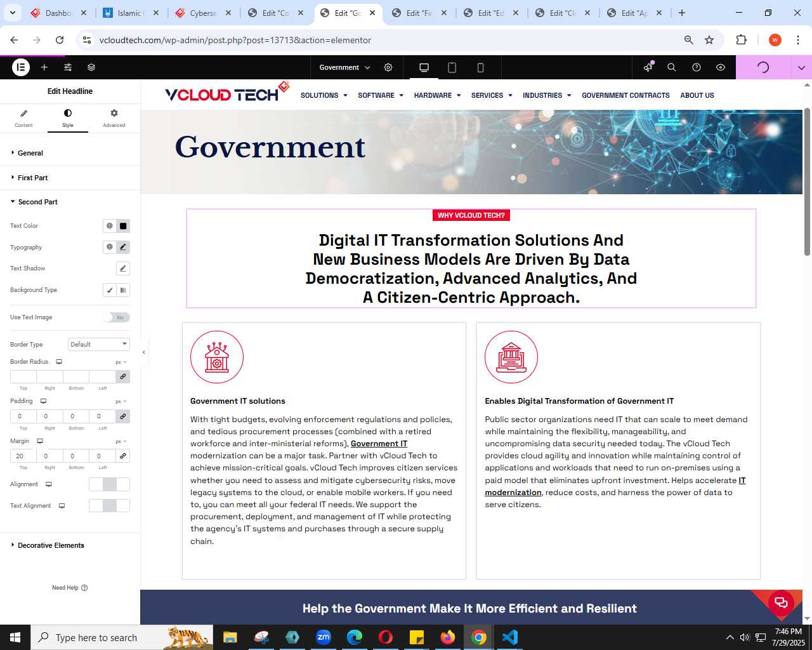Screen dimensions: 812x650
Task: Open Site Settings sliders icon
Action: 68,67
